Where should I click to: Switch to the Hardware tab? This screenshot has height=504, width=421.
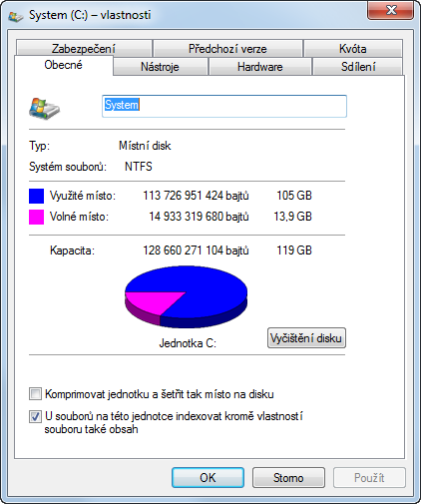[259, 67]
